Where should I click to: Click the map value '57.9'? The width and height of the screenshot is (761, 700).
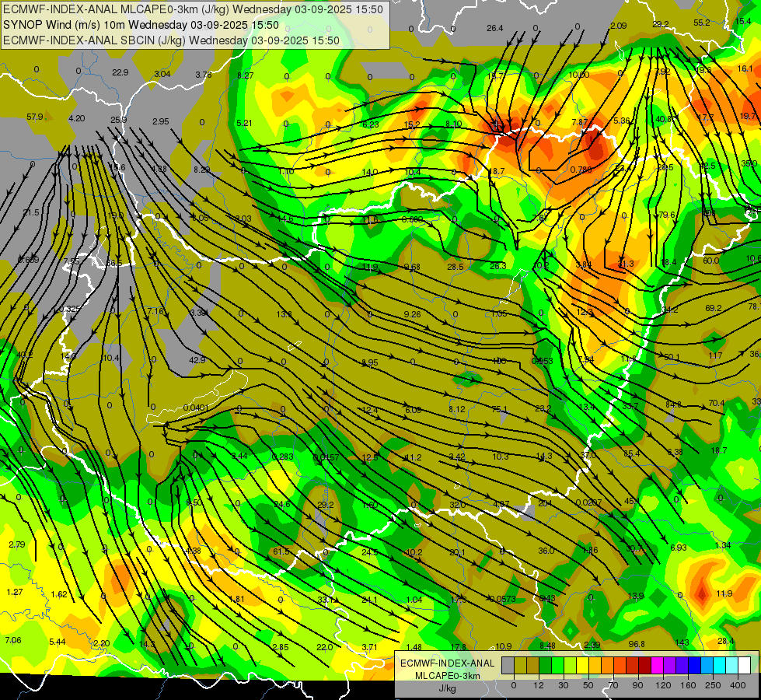pyautogui.click(x=35, y=117)
